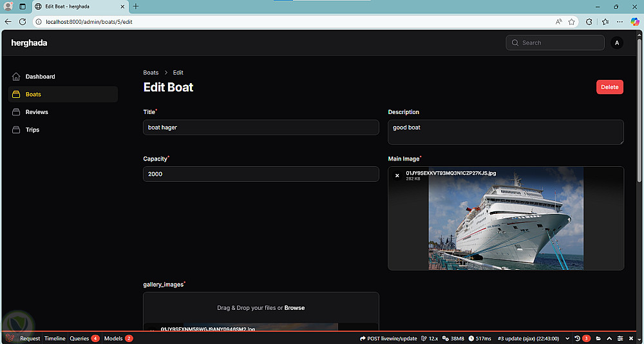Open the favorites list icon

(x=605, y=22)
